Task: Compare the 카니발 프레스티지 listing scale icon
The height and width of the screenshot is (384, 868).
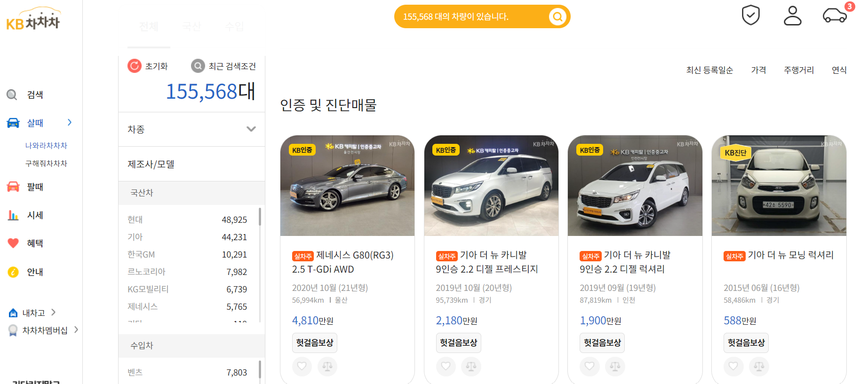Action: coord(471,366)
